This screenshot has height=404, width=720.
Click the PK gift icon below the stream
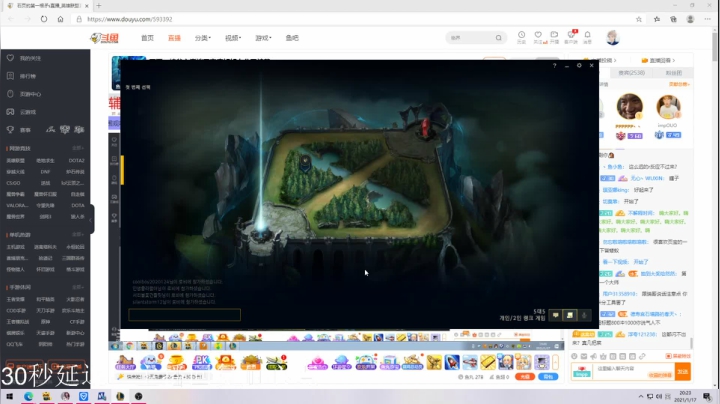tap(201, 362)
